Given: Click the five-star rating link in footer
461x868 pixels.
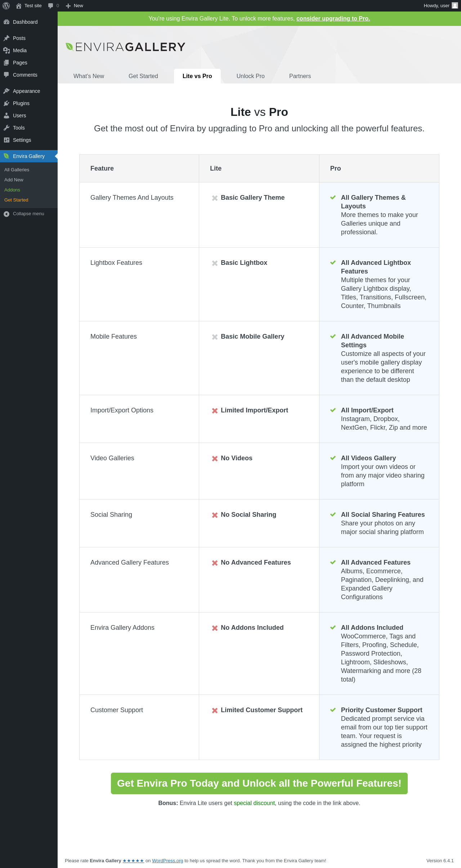Looking at the screenshot, I should click(133, 861).
